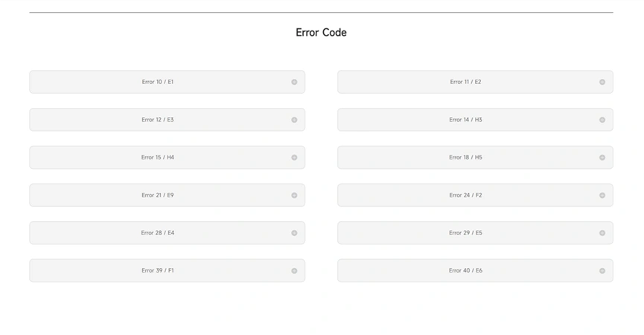Click the Error 18 / H5 text label

click(466, 157)
